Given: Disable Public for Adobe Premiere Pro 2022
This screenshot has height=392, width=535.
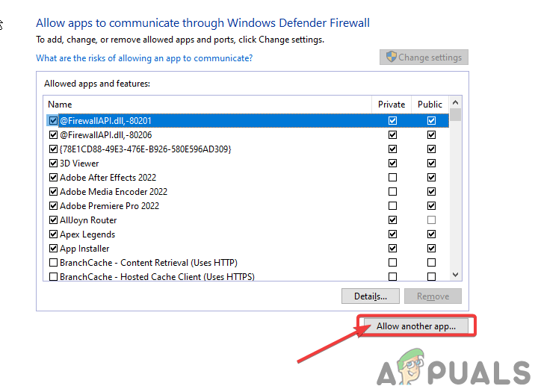Looking at the screenshot, I should pos(432,206).
